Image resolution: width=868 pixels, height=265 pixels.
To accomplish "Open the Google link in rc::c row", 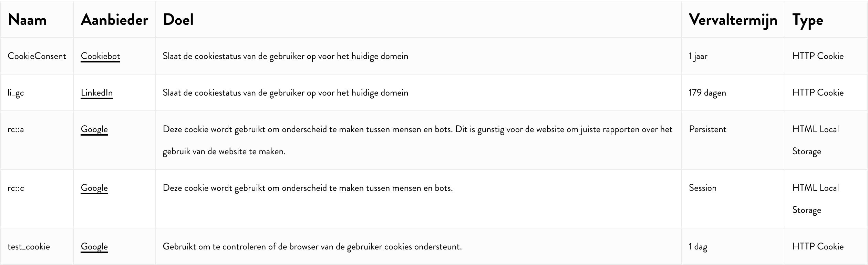I will (94, 188).
